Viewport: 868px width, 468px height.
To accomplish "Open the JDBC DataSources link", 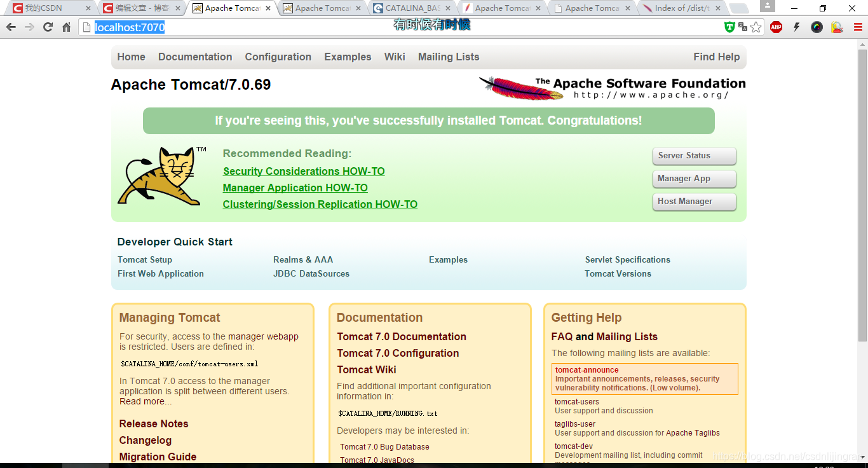I will (x=311, y=273).
